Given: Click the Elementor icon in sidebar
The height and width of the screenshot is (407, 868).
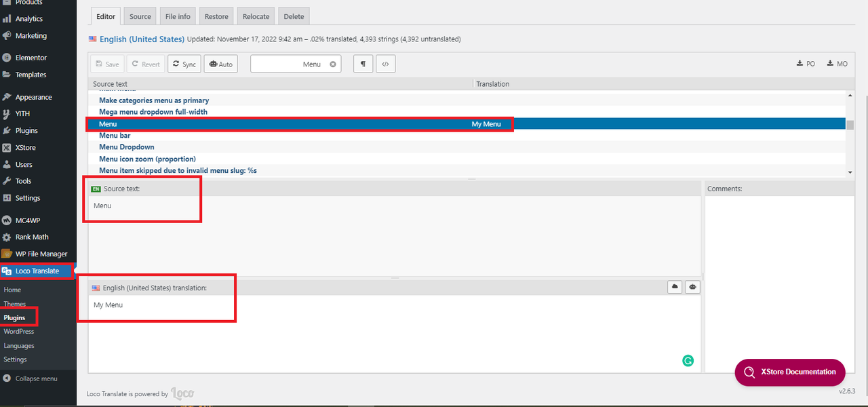Looking at the screenshot, I should click(7, 58).
